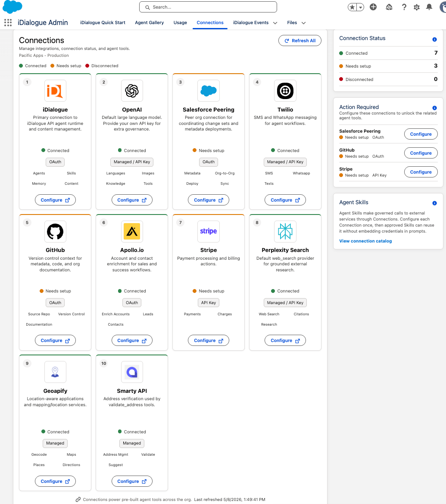Click in the global Search field

tap(208, 7)
